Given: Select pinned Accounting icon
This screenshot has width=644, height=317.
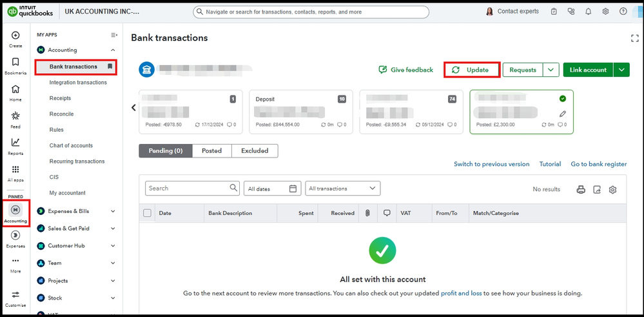Looking at the screenshot, I should (15, 210).
